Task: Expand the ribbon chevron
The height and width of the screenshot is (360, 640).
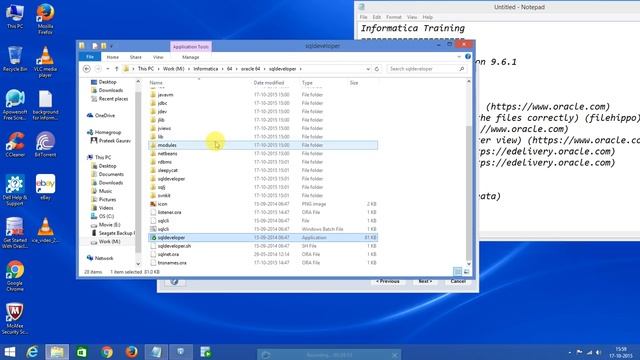Action: [459, 57]
